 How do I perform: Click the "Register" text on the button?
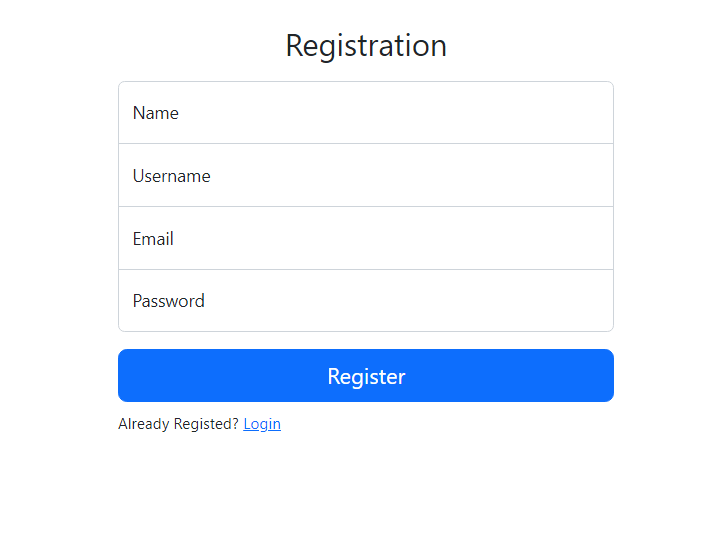pos(366,377)
